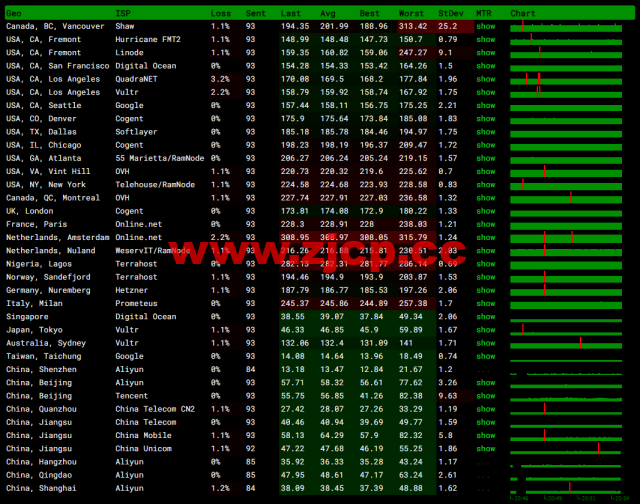640x504 pixels.
Task: Click the Avg column header
Action: point(328,13)
